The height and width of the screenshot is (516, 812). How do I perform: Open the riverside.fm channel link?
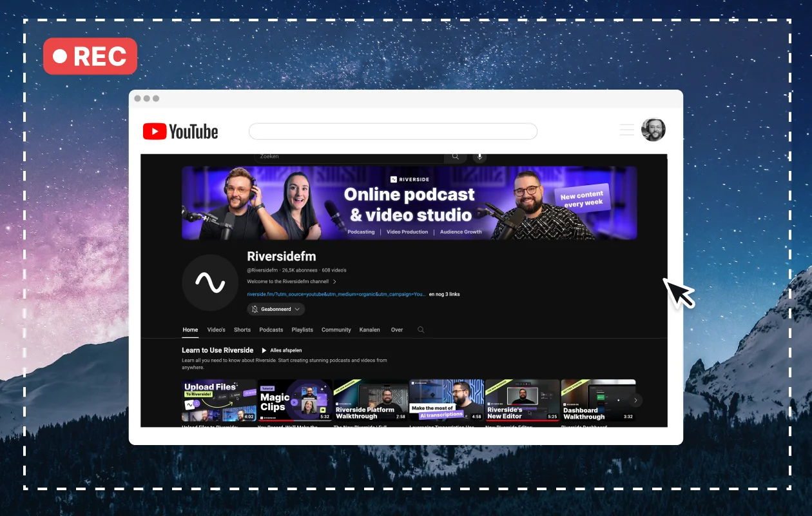(x=336, y=294)
